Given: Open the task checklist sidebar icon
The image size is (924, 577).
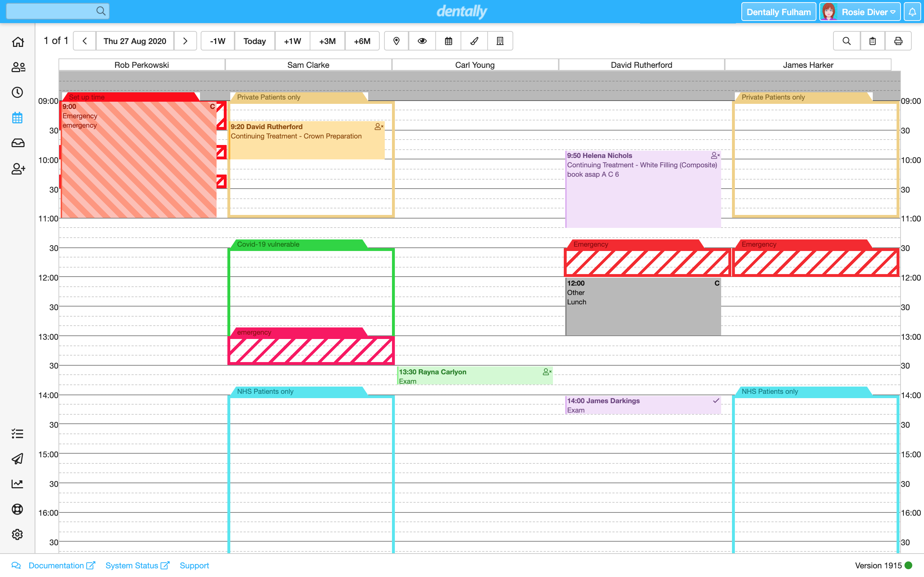Looking at the screenshot, I should 18,433.
